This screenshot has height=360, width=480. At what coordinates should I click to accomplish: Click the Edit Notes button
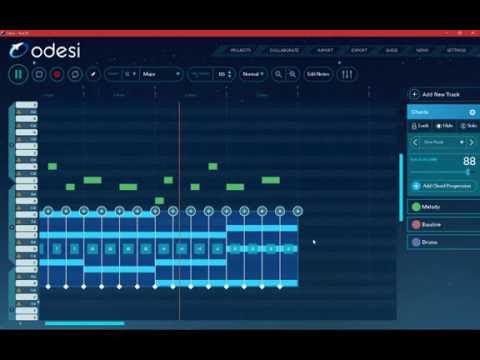point(318,74)
